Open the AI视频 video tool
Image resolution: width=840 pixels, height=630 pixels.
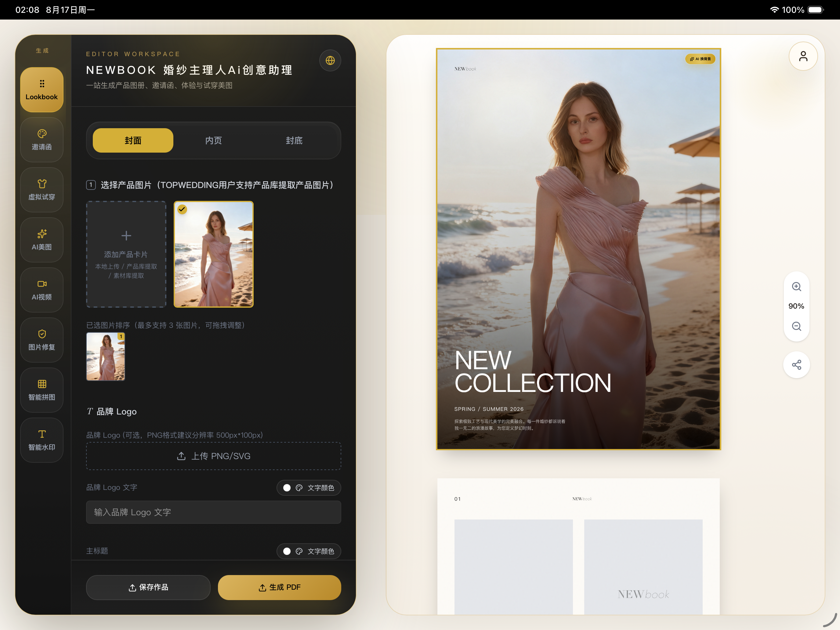42,290
